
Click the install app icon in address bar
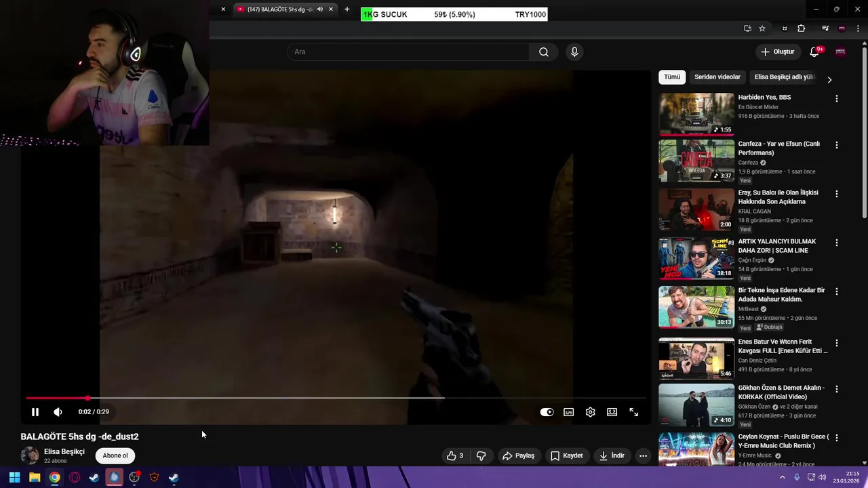point(747,28)
